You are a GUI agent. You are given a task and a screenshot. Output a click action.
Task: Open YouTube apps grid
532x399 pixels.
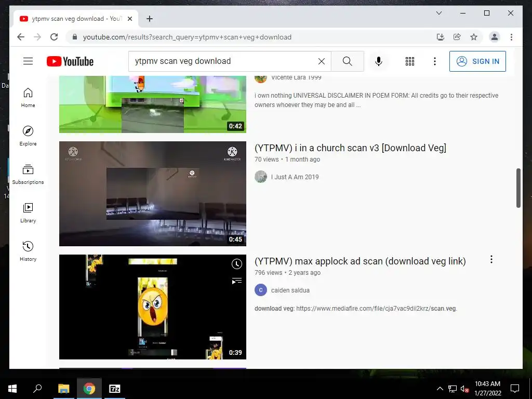(x=410, y=61)
